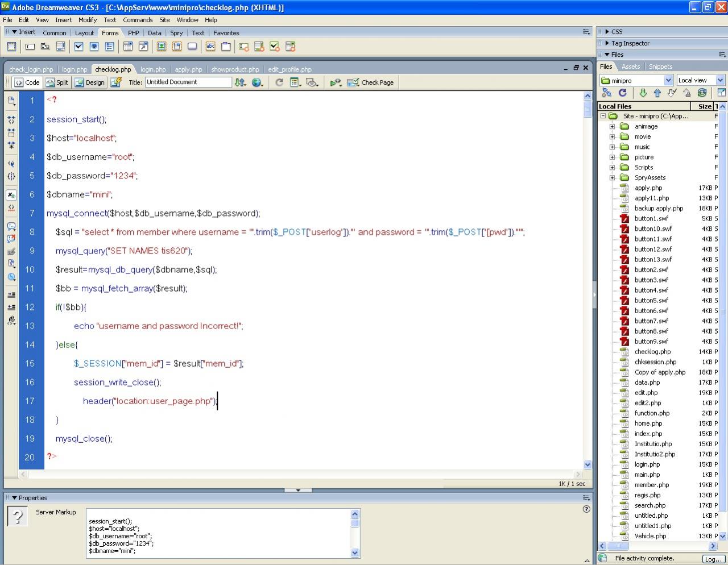Open Preview in Browser globe icon
Screen dimensions: 728x565
258,82
